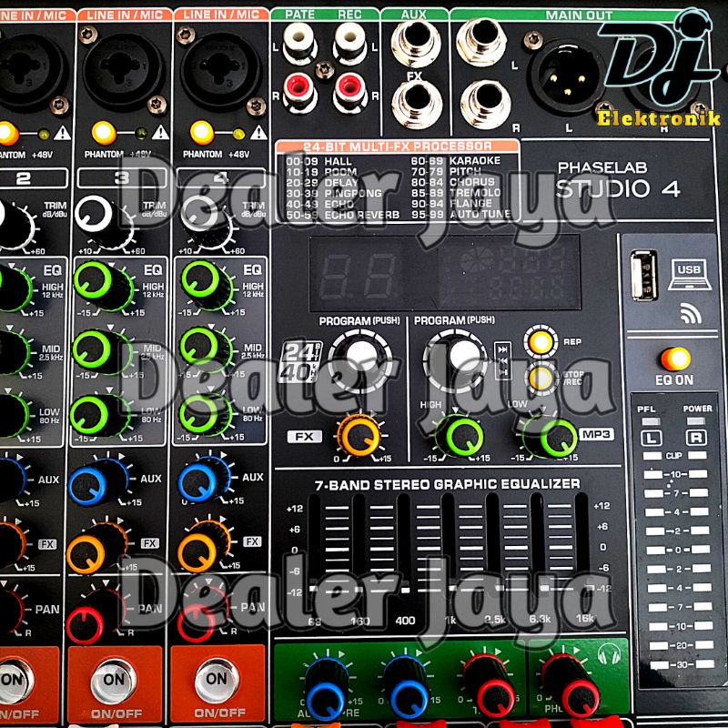Toggle the ON/OFF button on channel 3

coord(114,681)
